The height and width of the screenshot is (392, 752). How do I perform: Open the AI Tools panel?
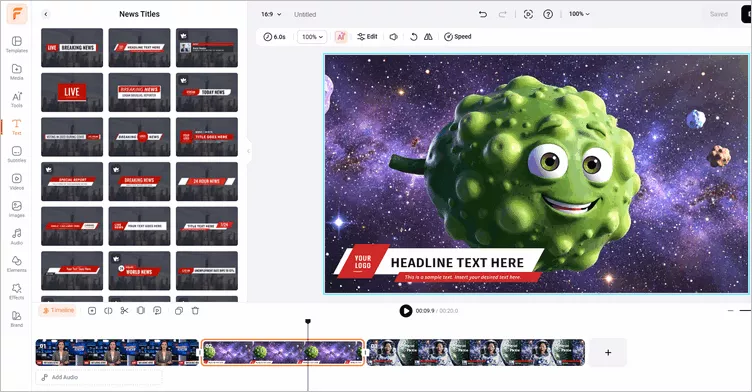click(16, 99)
